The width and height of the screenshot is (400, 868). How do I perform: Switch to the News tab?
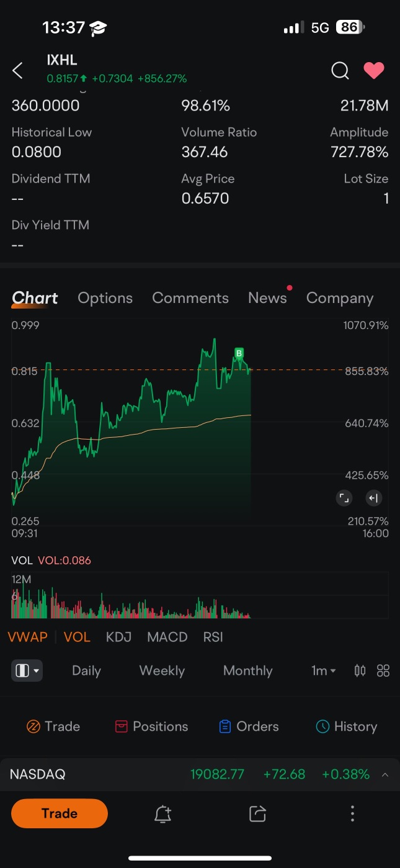coord(267,298)
